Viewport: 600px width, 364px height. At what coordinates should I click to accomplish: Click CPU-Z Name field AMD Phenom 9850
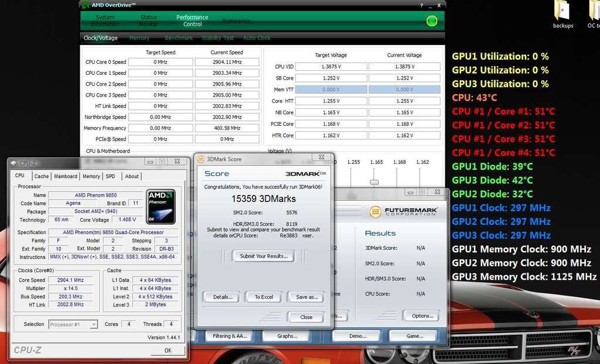point(96,195)
